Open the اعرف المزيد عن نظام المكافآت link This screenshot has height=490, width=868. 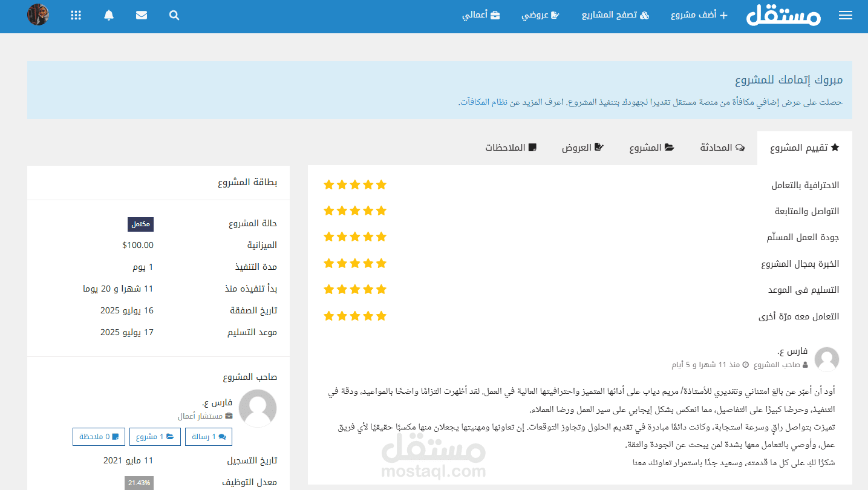click(x=513, y=102)
